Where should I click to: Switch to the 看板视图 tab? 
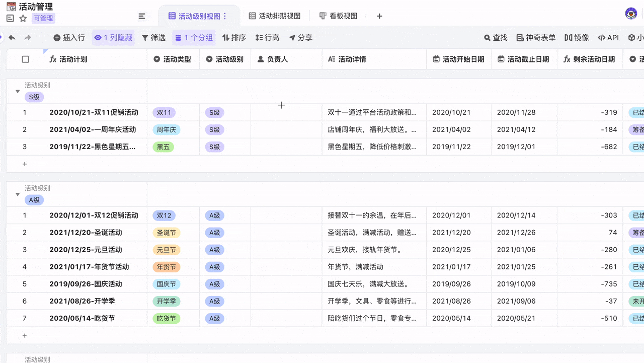click(338, 16)
